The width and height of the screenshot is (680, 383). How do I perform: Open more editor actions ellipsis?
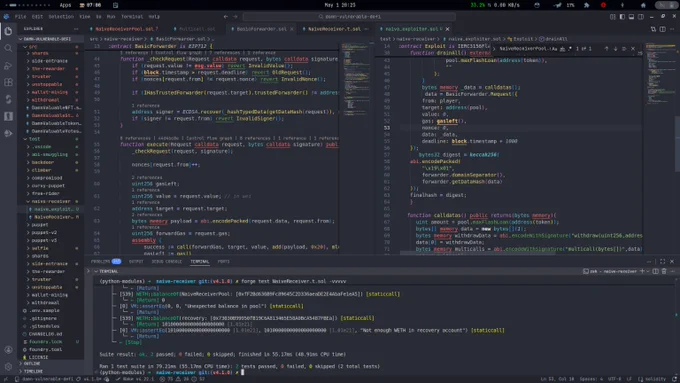click(672, 29)
